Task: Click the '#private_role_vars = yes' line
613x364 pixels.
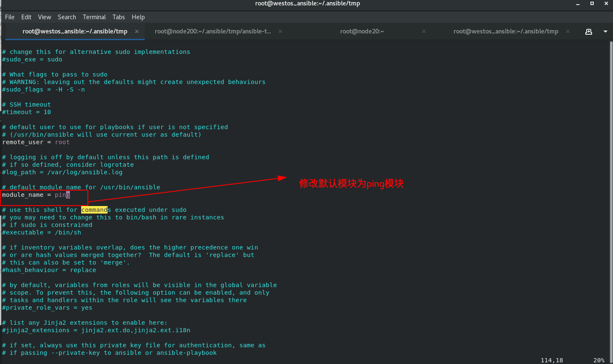Action: coord(47,308)
